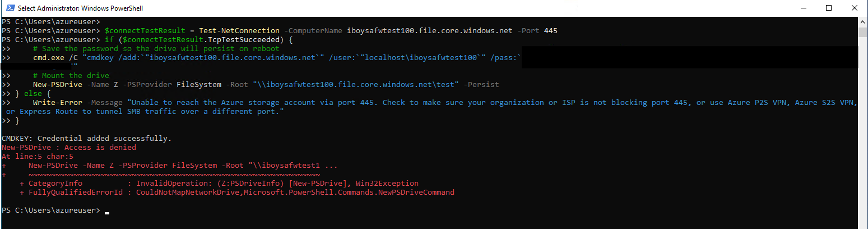The height and width of the screenshot is (229, 868).
Task: Click the '-Persist' parameter text
Action: (x=481, y=84)
